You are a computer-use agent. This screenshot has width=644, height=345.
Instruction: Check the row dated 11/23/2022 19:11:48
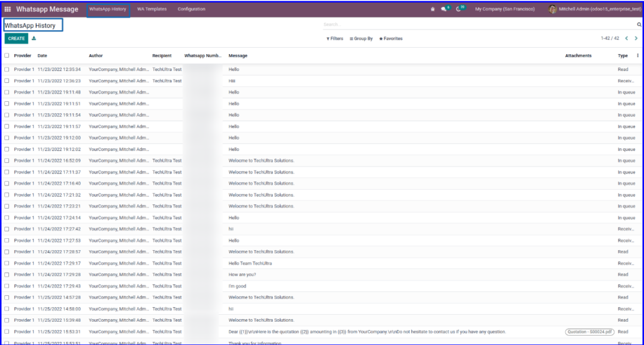(6, 92)
